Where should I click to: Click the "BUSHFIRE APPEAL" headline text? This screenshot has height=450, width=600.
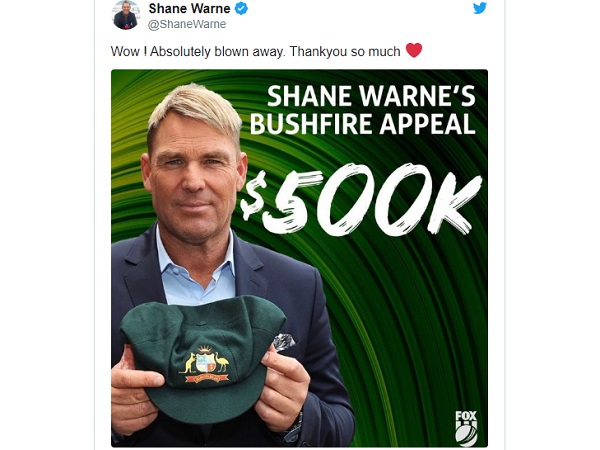point(363,124)
